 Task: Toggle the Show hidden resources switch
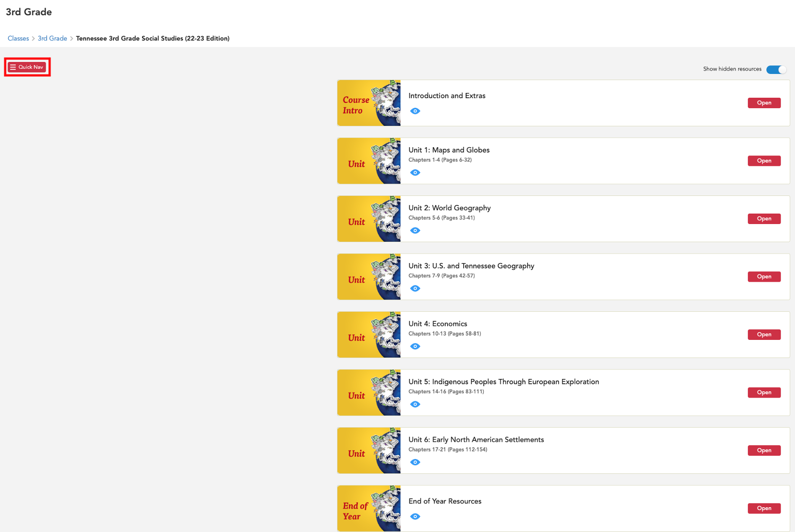coord(776,70)
